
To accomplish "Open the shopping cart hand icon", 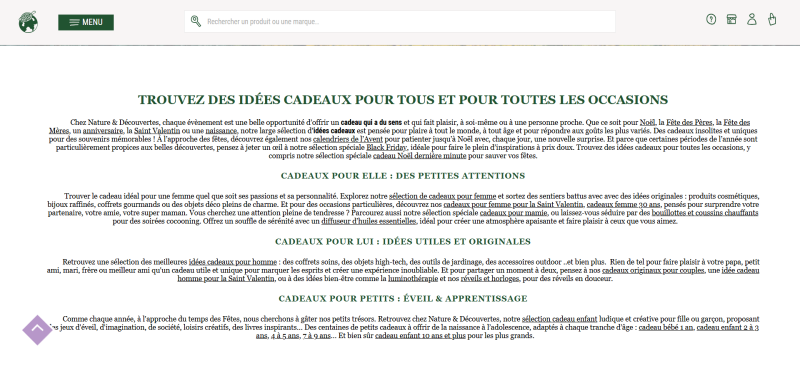I will pos(772,19).
